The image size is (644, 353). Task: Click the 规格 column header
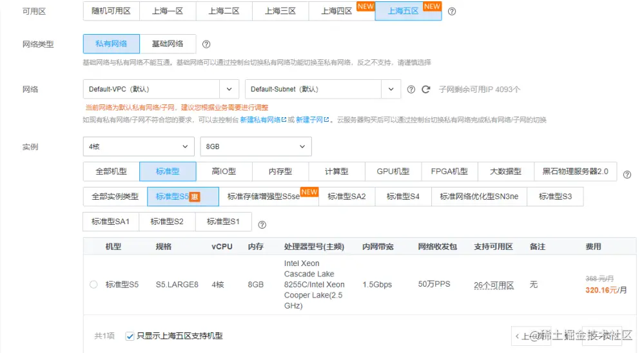point(164,247)
